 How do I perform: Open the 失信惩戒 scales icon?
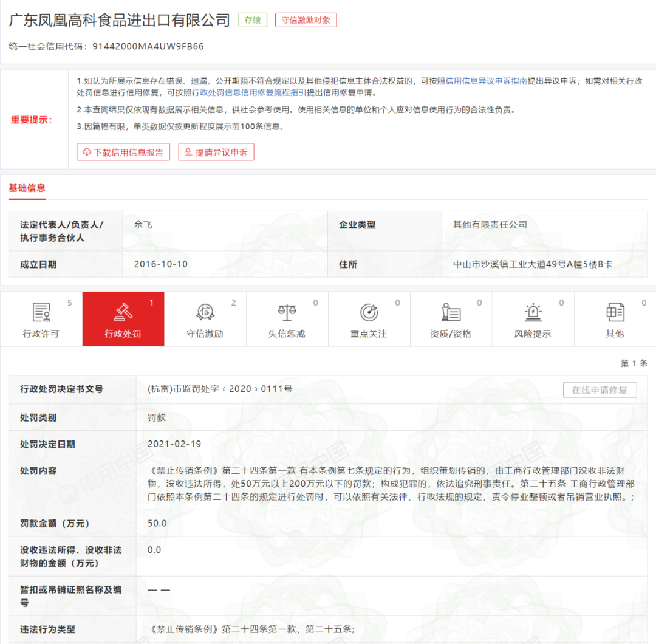point(287,312)
